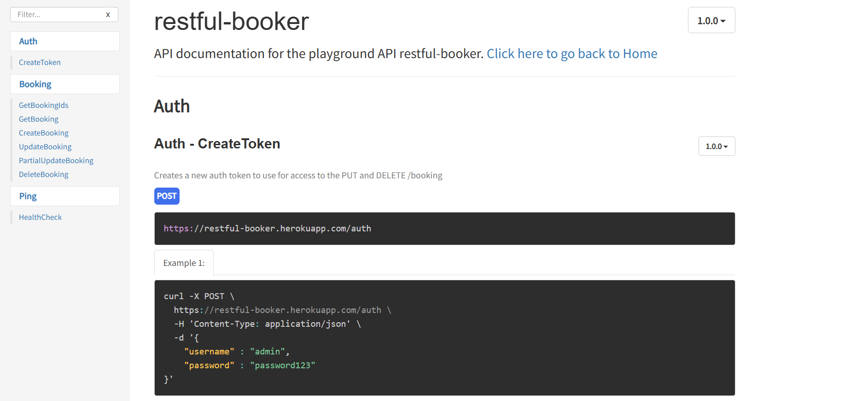Image resolution: width=868 pixels, height=401 pixels.
Task: Open the CreateToken endpoint documentation
Action: pyautogui.click(x=40, y=62)
